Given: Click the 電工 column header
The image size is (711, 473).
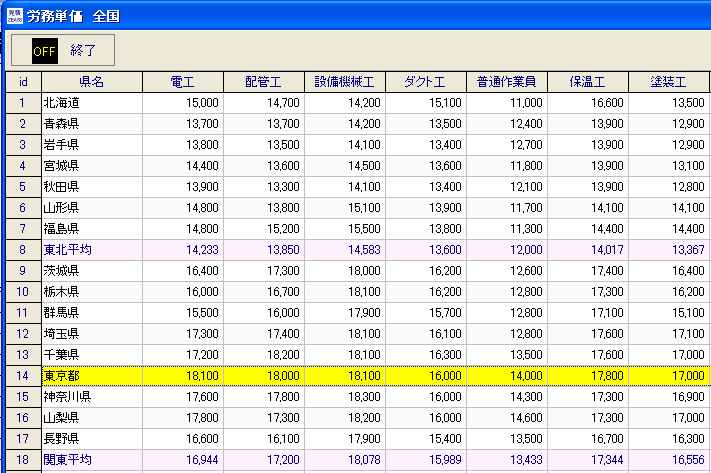Looking at the screenshot, I should click(x=182, y=81).
